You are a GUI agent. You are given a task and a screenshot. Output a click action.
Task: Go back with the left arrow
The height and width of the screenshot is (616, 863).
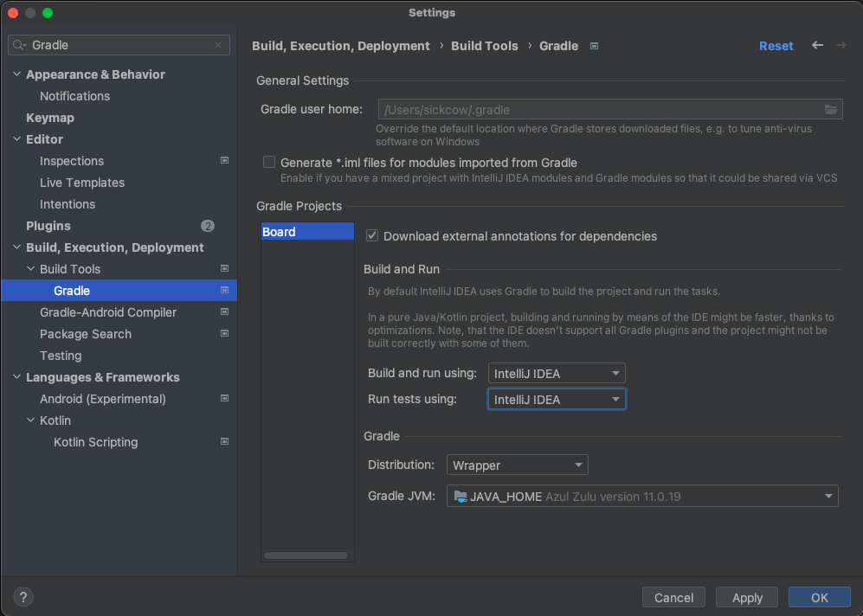pos(817,45)
